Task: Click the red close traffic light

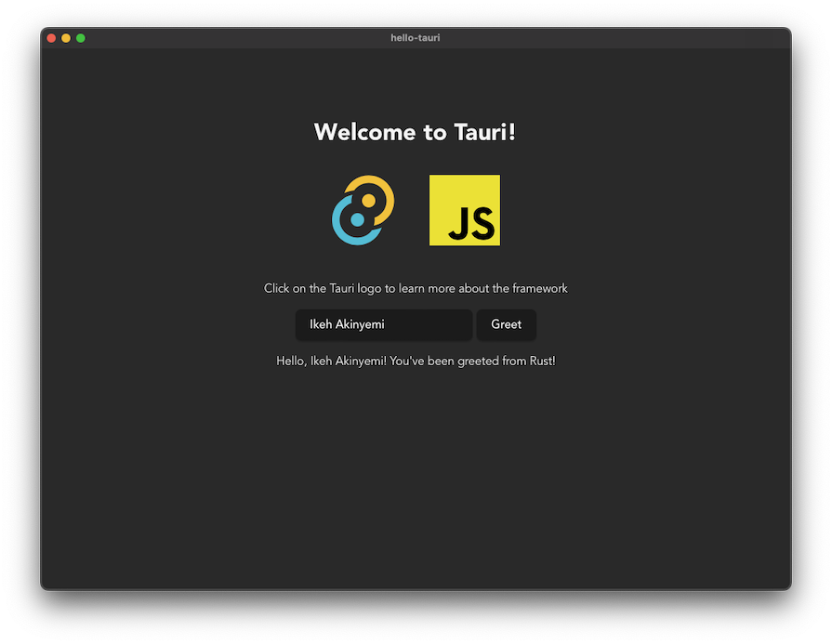Action: point(51,38)
